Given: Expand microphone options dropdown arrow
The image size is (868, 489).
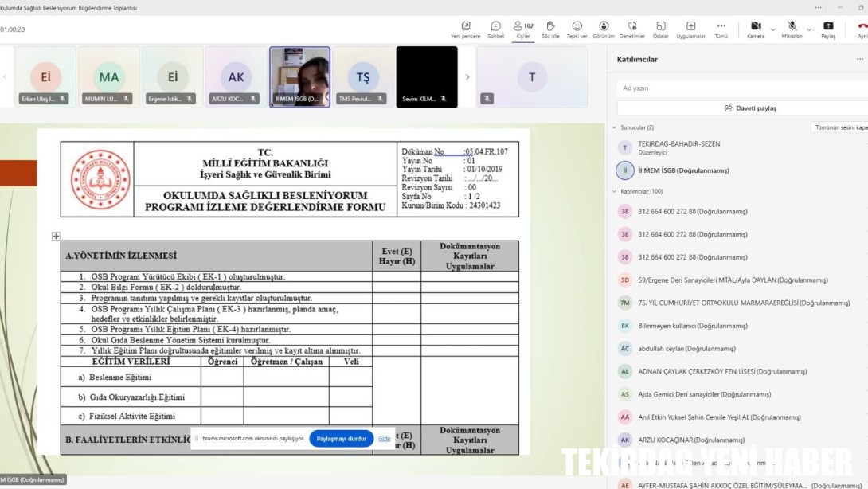Looking at the screenshot, I should click(809, 29).
